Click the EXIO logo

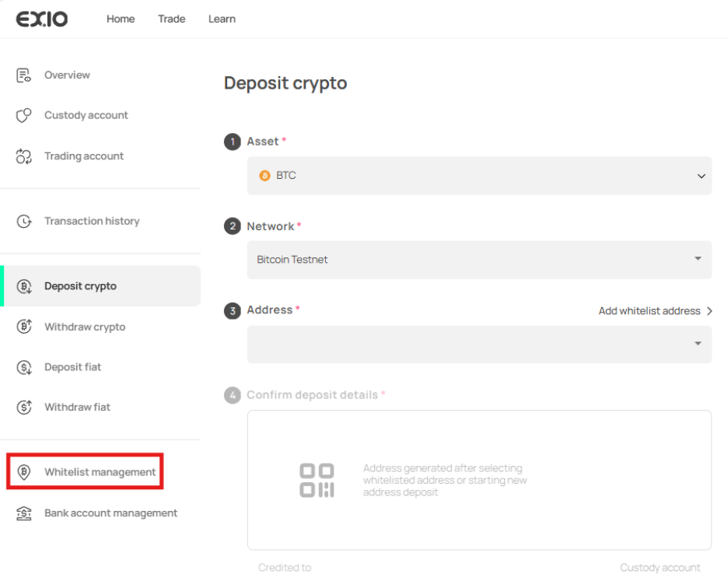(42, 19)
